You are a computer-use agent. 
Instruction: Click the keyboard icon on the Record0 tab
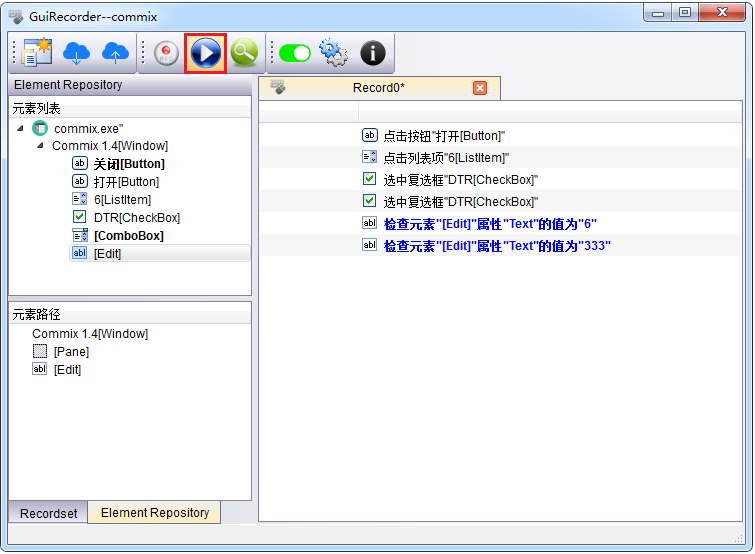(278, 87)
